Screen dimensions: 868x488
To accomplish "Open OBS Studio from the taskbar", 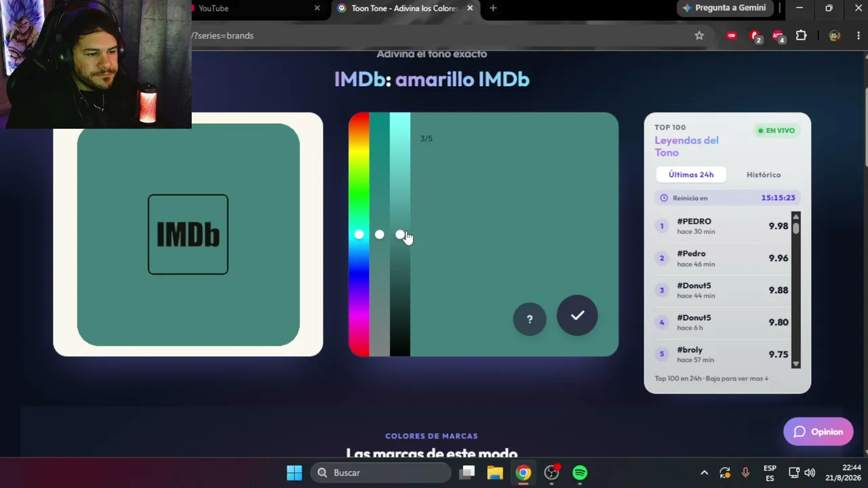I will pos(552,472).
